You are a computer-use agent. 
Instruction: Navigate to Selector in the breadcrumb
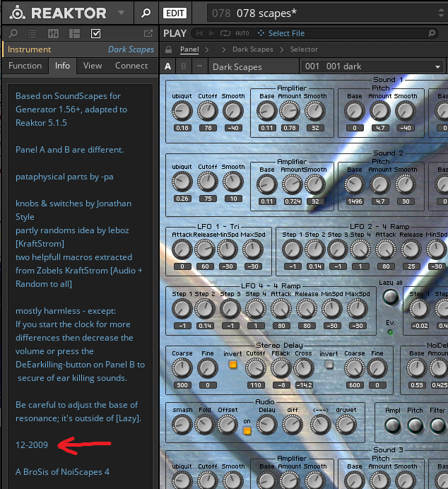[x=304, y=49]
